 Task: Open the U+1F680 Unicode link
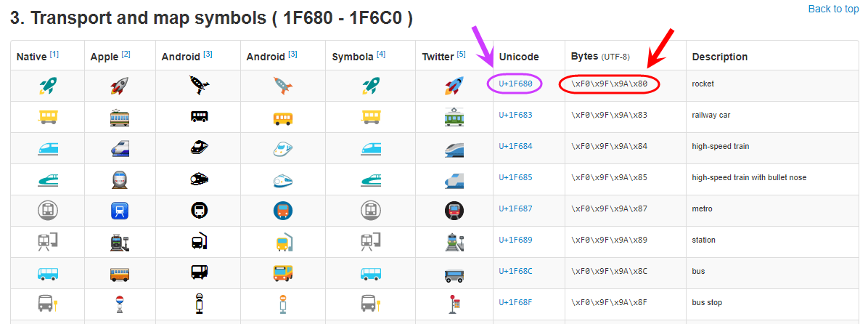515,84
